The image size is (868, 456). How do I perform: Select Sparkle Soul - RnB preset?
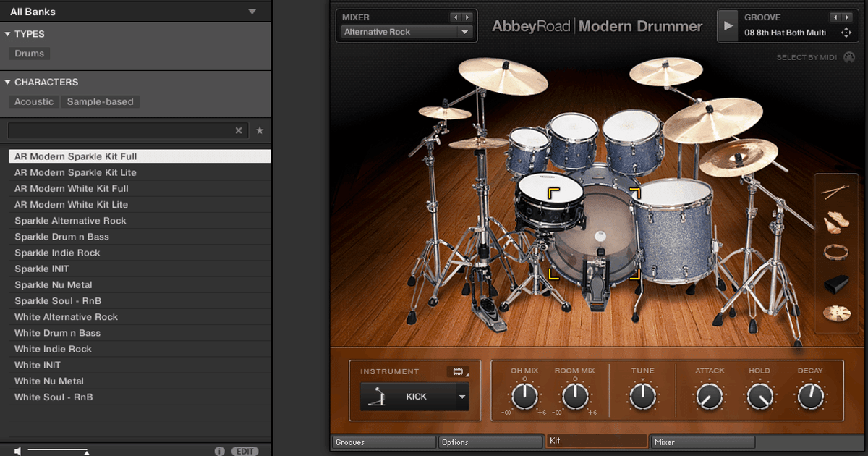[x=140, y=300]
